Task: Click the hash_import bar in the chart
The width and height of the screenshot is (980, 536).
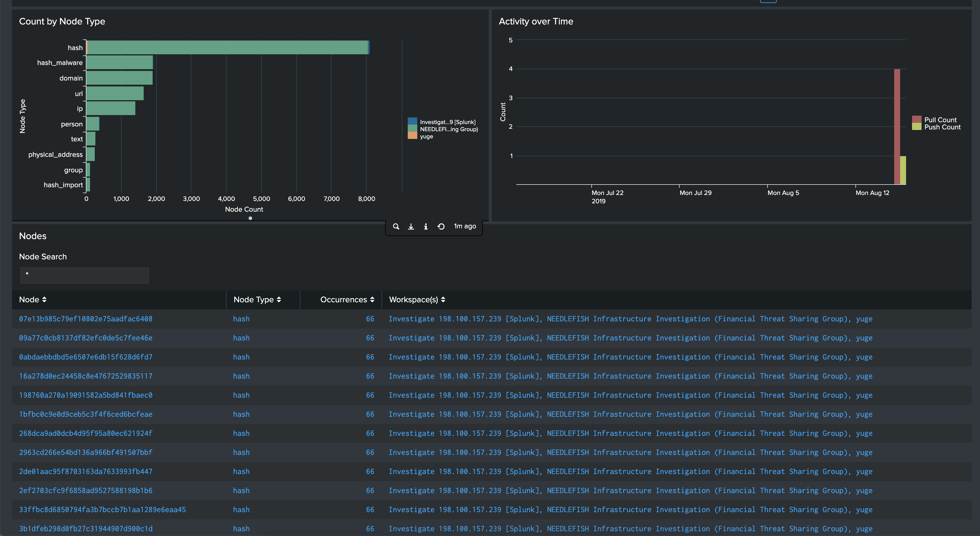Action: click(x=88, y=185)
